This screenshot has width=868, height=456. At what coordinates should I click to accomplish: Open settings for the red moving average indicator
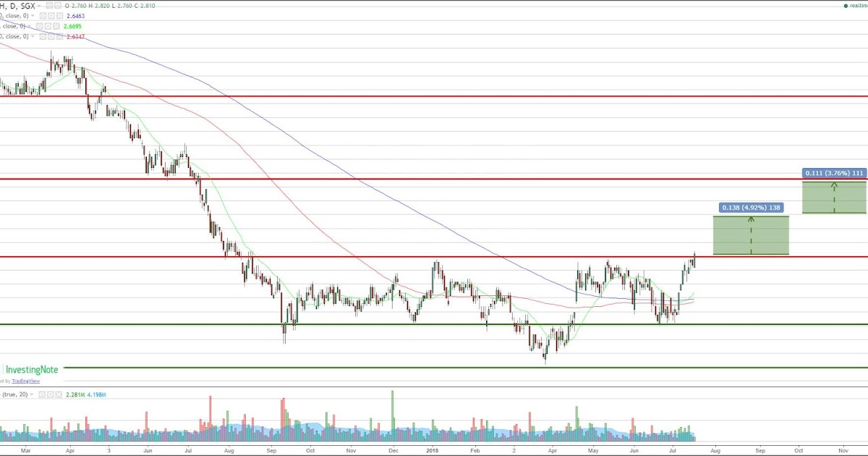coord(52,35)
